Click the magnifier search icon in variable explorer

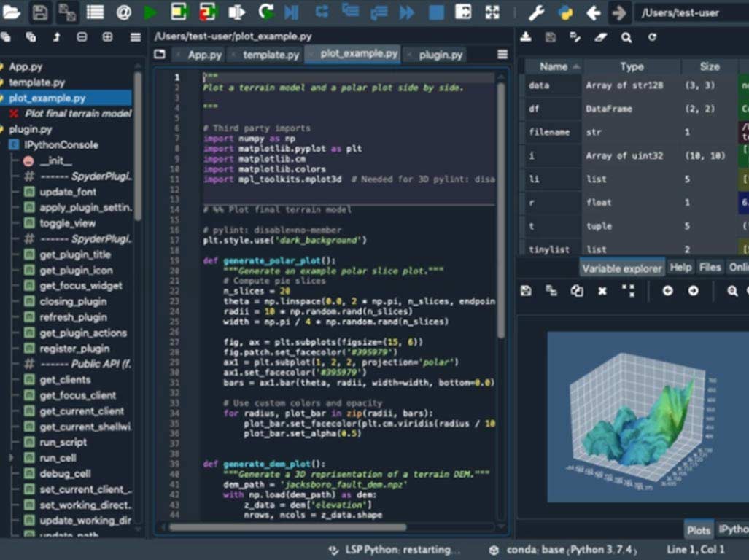tap(626, 37)
